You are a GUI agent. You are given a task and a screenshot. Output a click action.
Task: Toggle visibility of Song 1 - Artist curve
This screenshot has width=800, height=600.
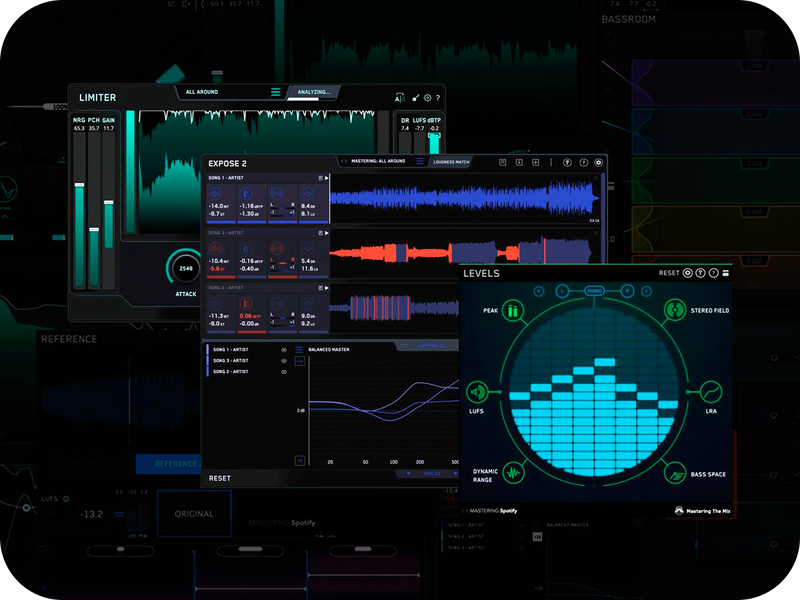point(284,350)
